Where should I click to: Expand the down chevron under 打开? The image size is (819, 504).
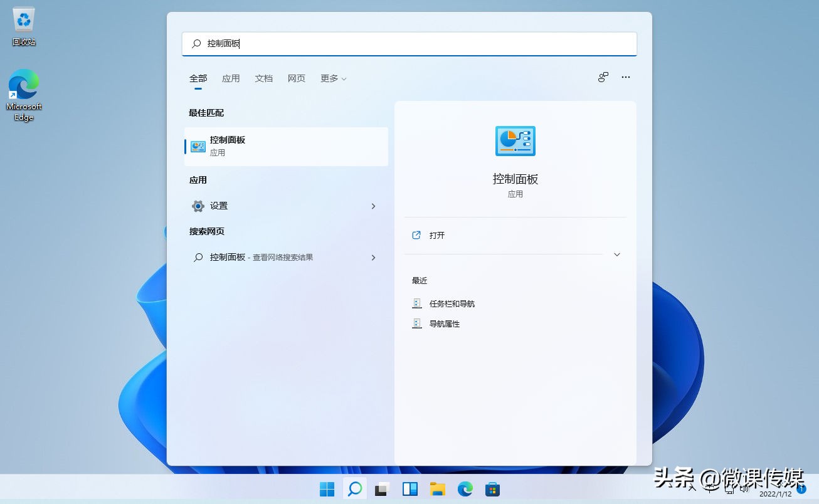[616, 255]
